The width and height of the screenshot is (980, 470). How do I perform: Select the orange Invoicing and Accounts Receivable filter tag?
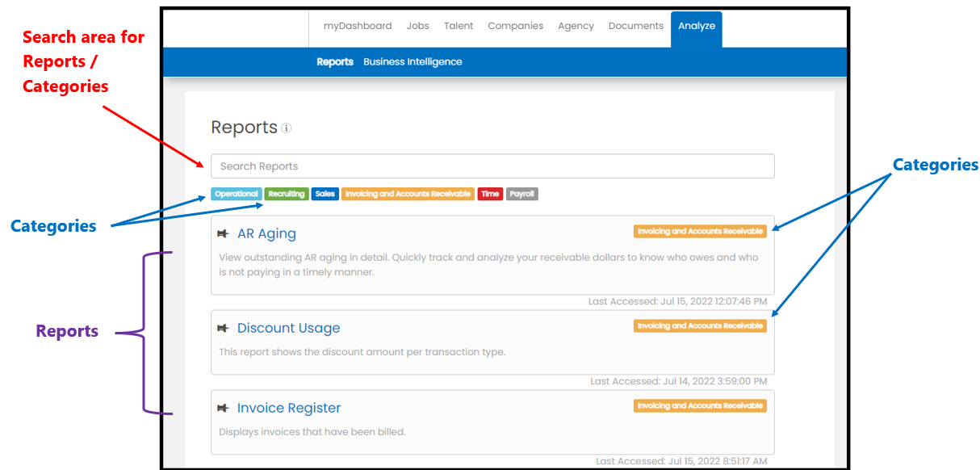coord(408,194)
